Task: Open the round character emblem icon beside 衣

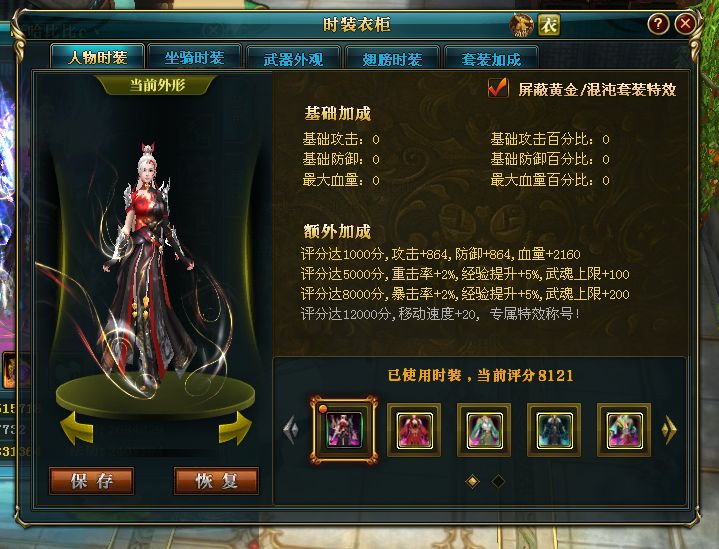Action: [522, 25]
